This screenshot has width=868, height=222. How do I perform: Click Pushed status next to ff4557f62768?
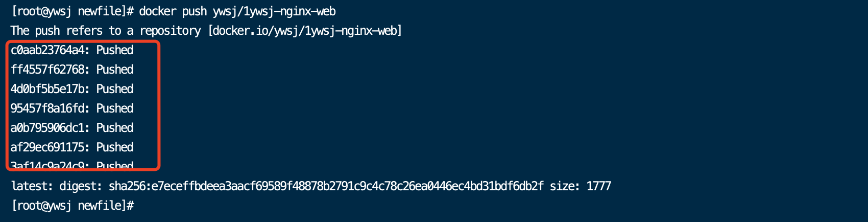point(115,70)
